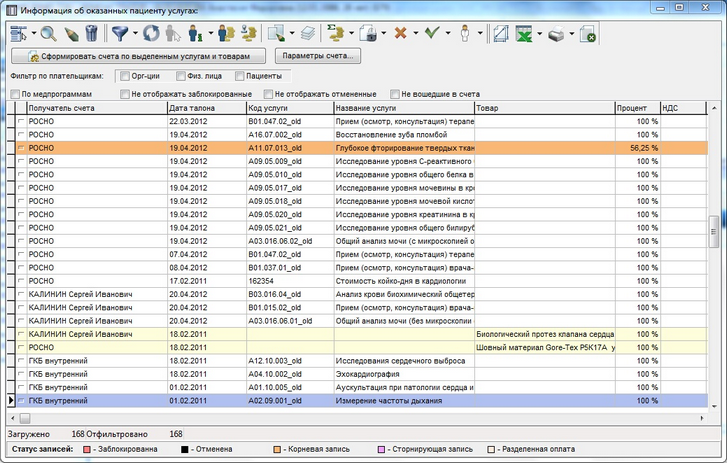727x463 pixels.
Task: Click the orange Корневая запись legend swatch
Action: point(277,449)
